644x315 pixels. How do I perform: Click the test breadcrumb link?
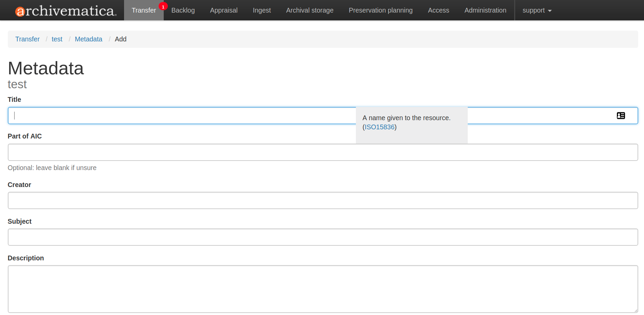[x=57, y=39]
